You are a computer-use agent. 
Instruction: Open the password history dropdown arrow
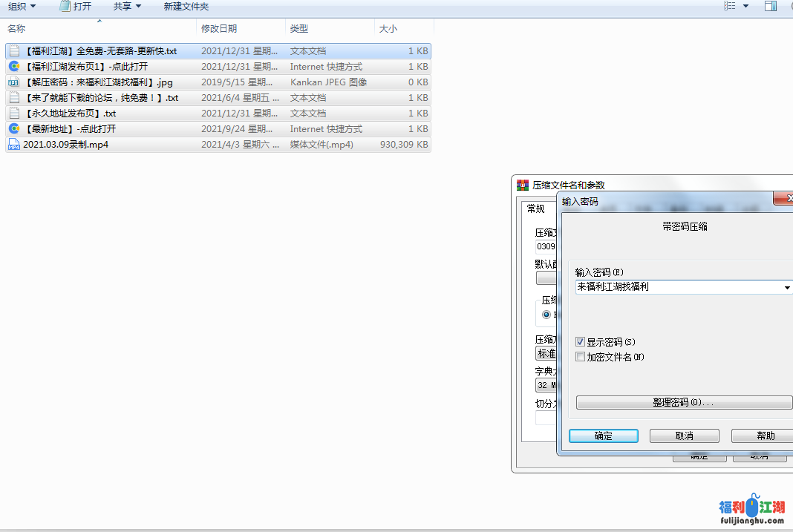click(787, 287)
